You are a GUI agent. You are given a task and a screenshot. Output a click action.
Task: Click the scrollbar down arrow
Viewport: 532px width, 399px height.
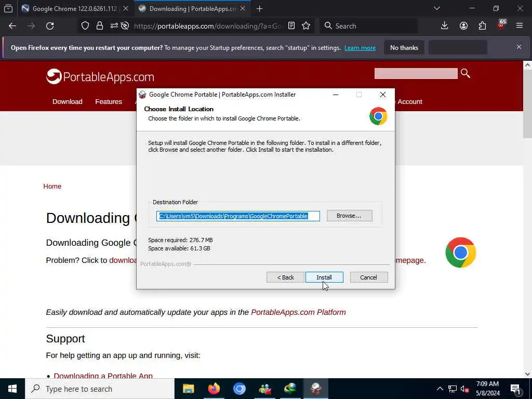[527, 374]
